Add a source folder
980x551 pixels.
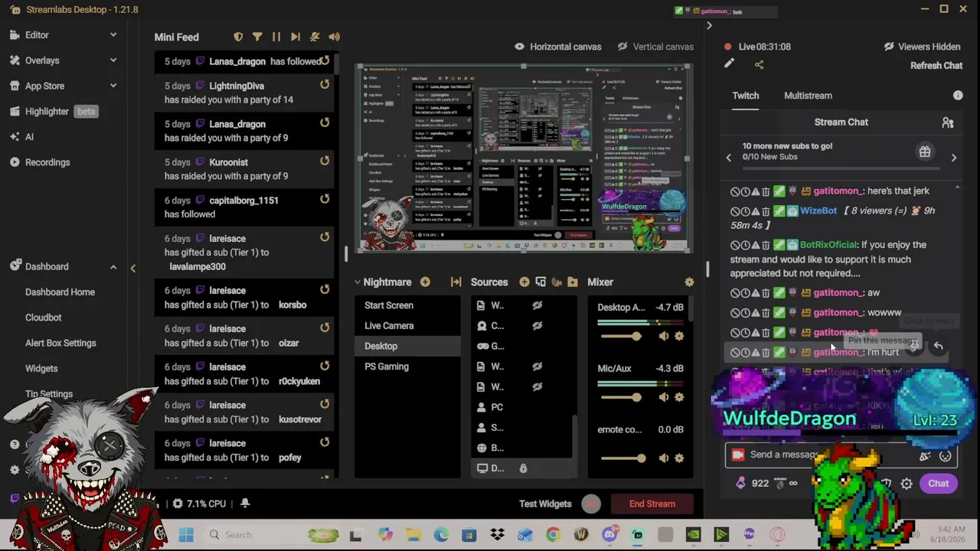tap(573, 282)
